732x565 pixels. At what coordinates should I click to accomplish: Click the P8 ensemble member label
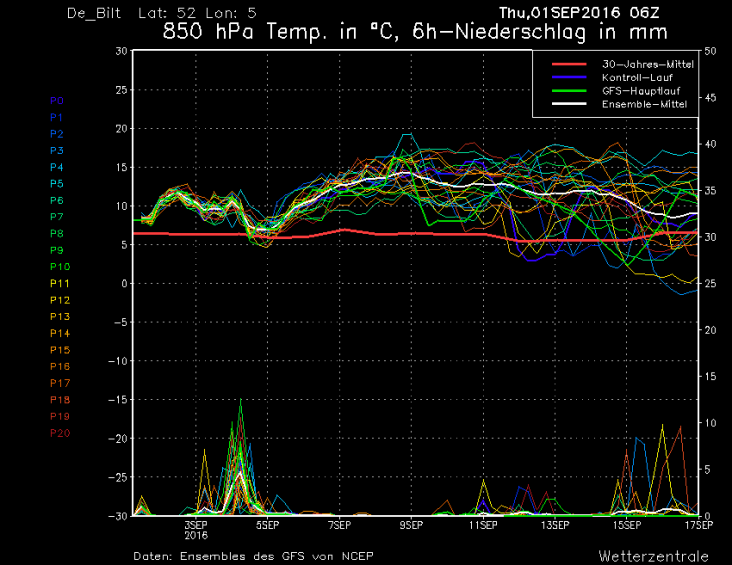[x=56, y=233]
